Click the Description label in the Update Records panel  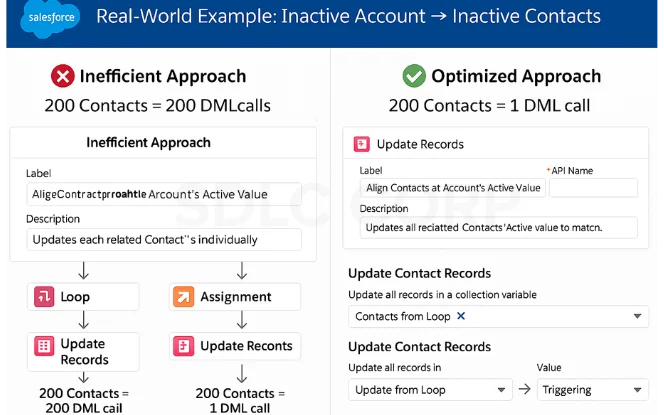click(x=384, y=209)
